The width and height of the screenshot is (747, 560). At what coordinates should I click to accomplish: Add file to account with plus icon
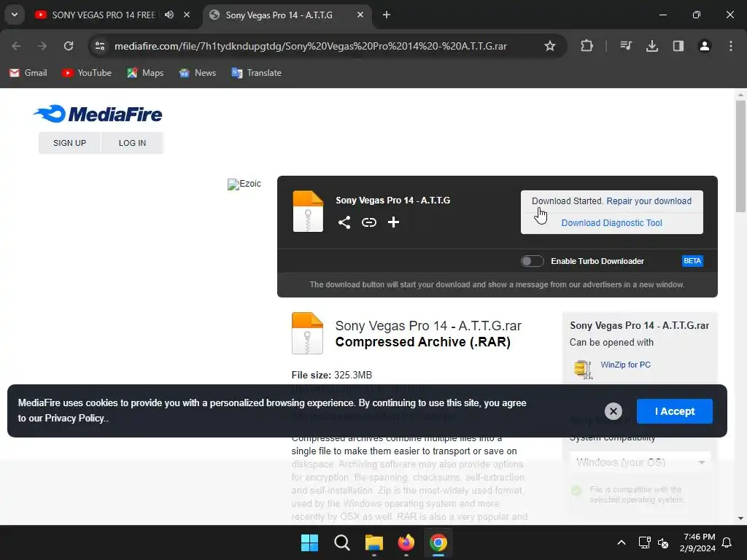tap(393, 222)
